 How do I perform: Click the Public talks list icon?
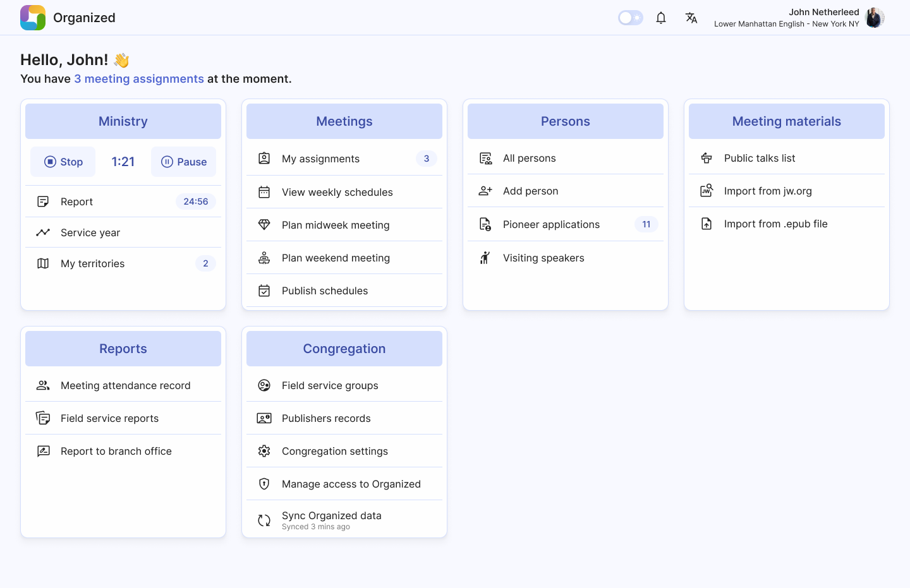point(706,158)
